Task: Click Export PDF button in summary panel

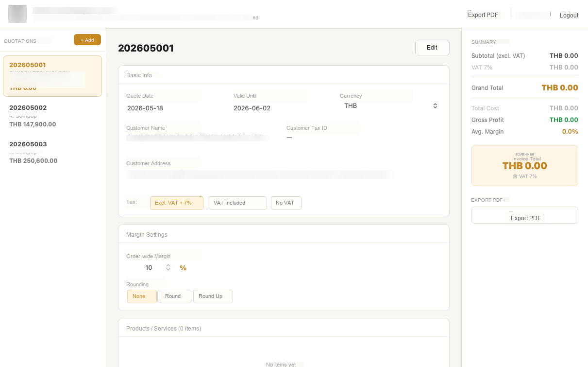Action: tap(525, 215)
